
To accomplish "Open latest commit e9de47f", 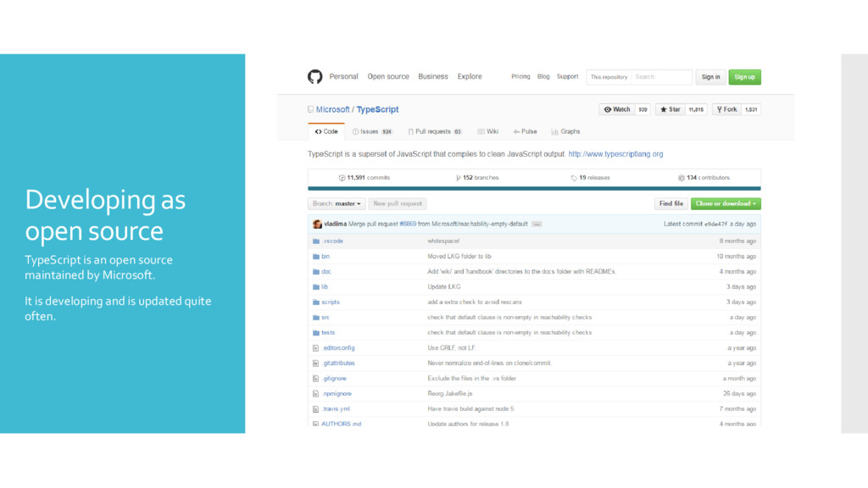I will pos(715,224).
